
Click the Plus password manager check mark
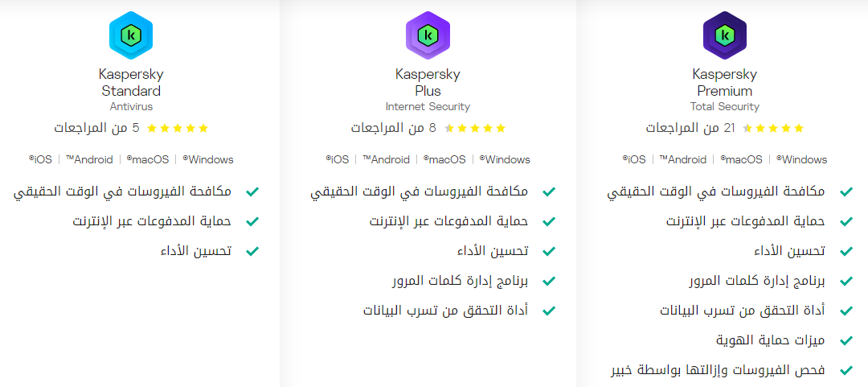(549, 281)
